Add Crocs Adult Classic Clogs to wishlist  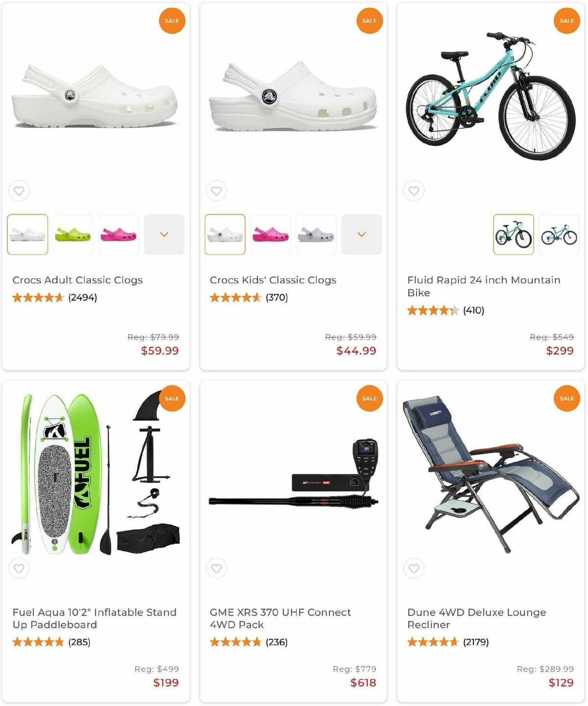point(19,191)
